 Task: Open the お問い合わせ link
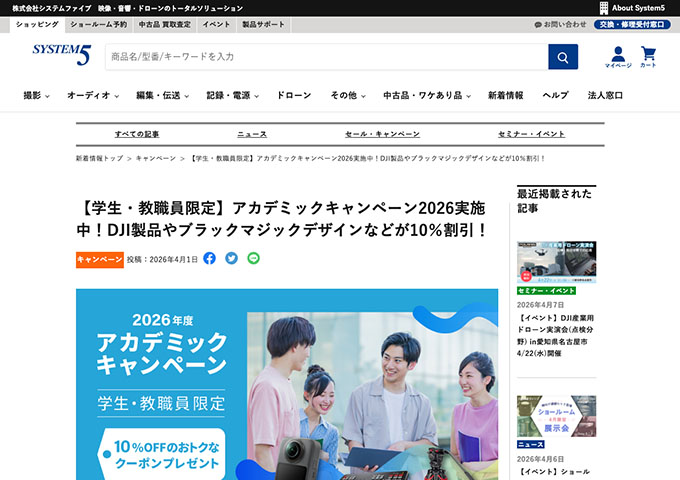coord(565,25)
